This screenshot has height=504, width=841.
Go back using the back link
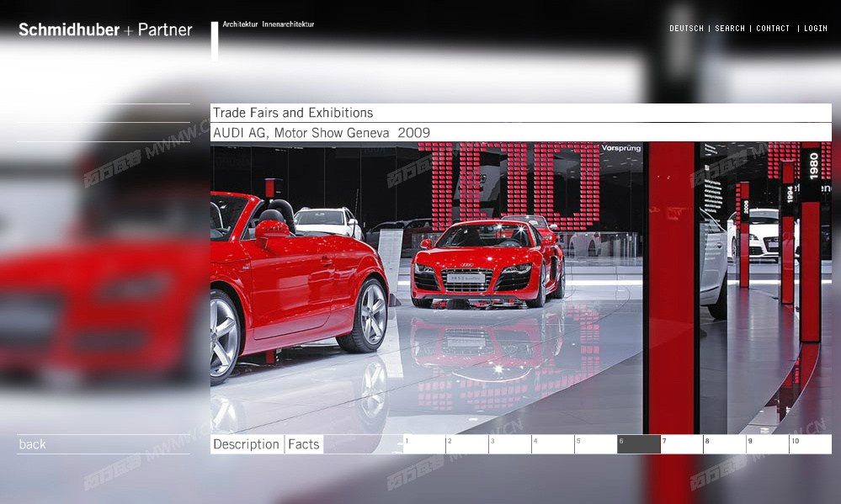click(32, 444)
